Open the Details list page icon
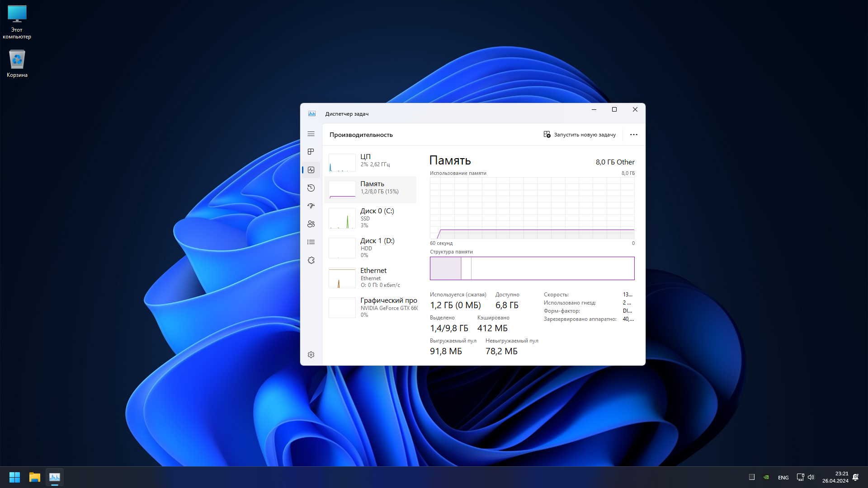868x488 pixels. (x=311, y=242)
